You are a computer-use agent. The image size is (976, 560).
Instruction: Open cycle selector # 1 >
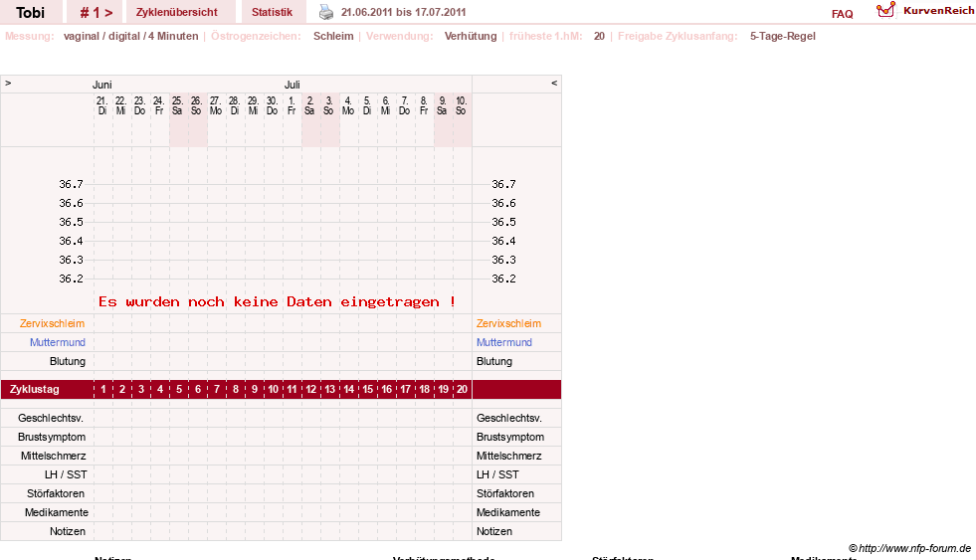pos(97,12)
